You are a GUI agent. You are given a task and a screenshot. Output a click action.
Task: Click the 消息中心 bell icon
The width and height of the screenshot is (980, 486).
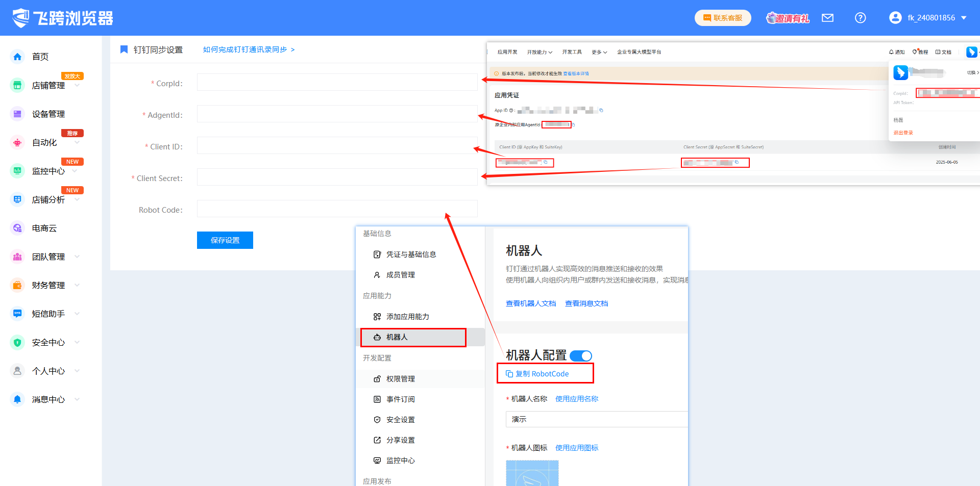click(x=17, y=399)
